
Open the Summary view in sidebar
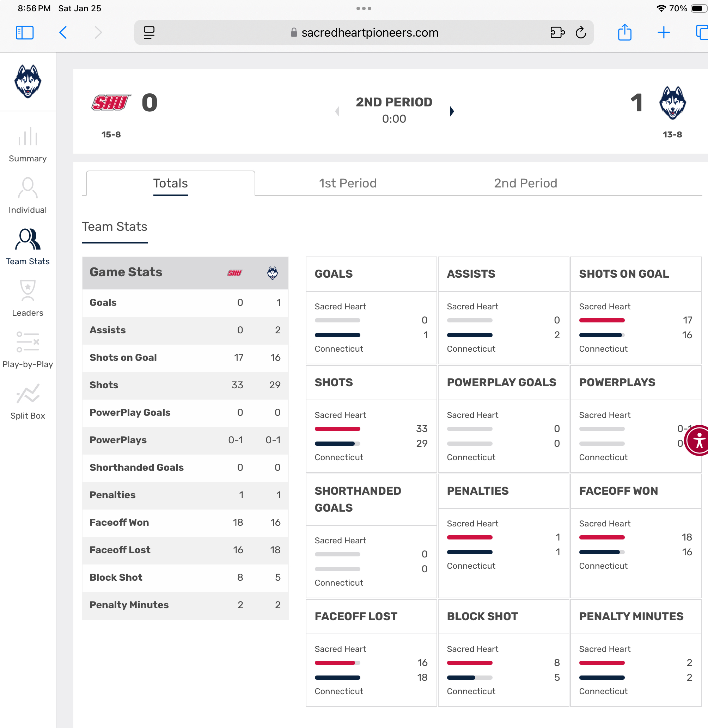[28, 145]
